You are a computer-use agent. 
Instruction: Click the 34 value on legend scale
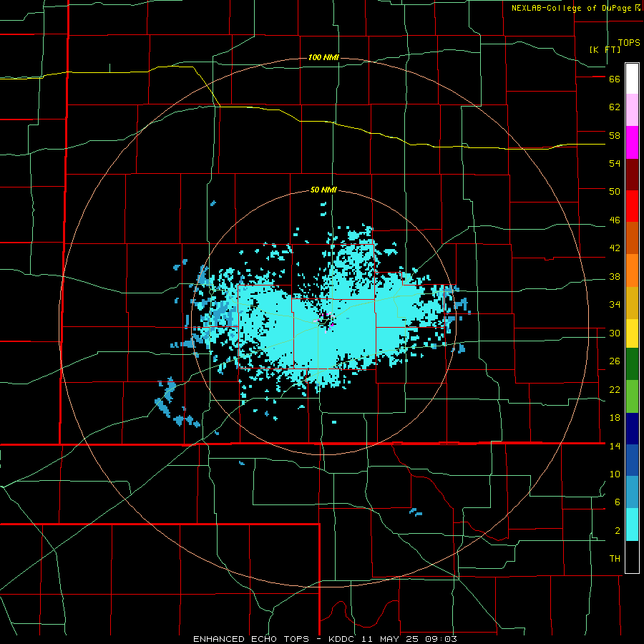coord(615,305)
